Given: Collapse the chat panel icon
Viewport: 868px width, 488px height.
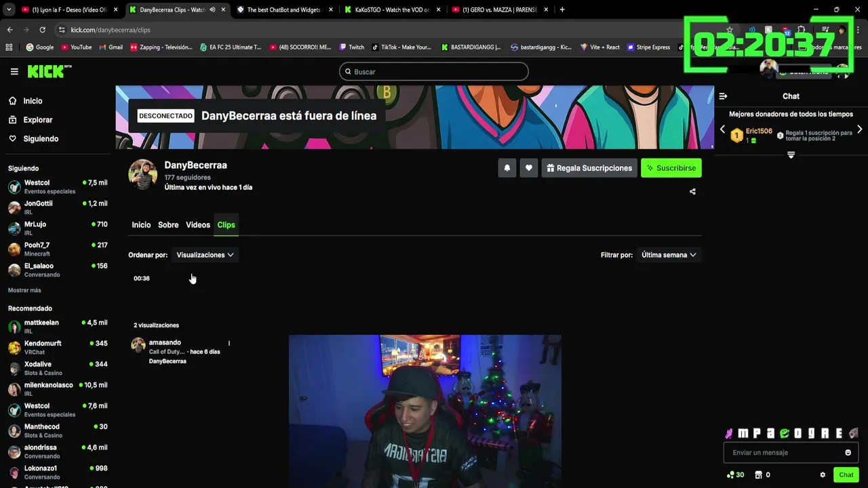Looking at the screenshot, I should click(723, 96).
